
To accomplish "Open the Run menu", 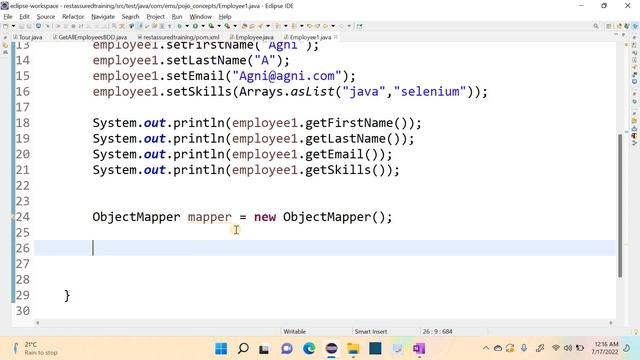I will [177, 17].
